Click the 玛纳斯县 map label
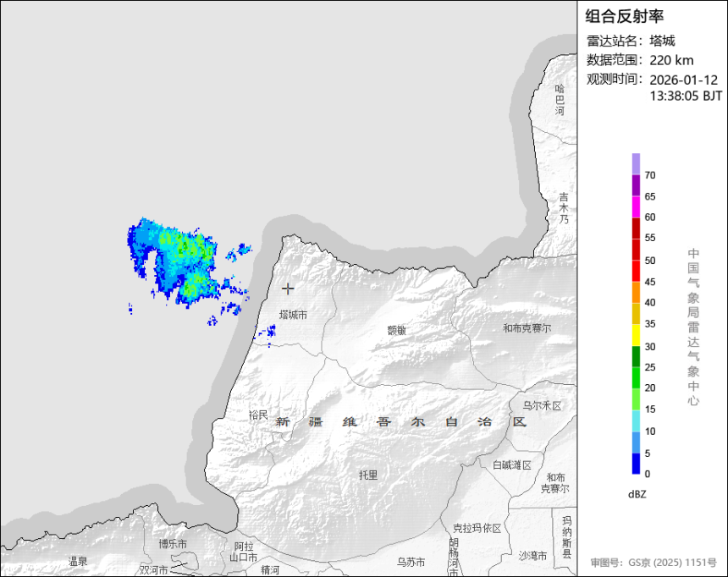This screenshot has height=577, width=728. 566,537
